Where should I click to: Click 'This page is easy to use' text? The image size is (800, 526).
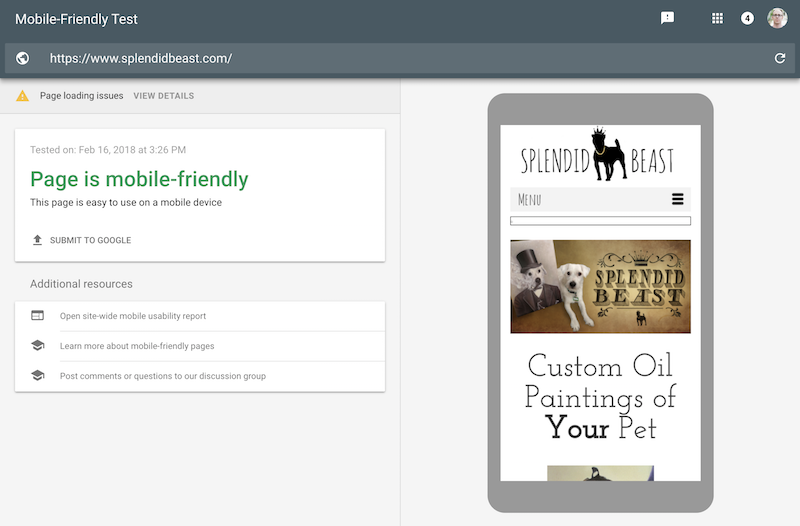(x=126, y=203)
